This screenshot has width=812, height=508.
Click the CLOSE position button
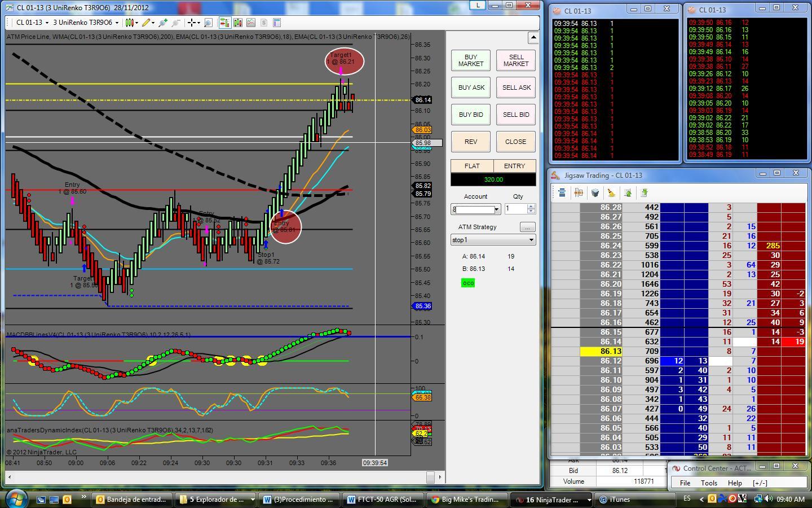[516, 142]
